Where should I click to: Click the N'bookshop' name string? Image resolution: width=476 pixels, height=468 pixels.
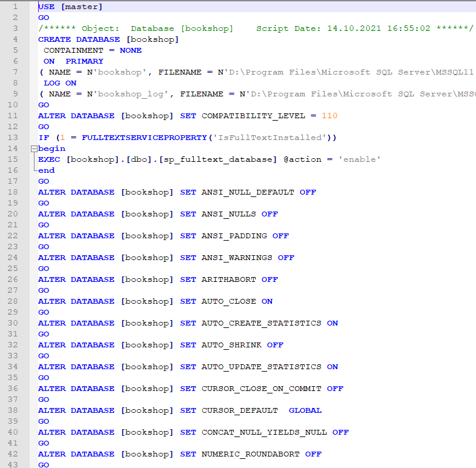point(117,72)
